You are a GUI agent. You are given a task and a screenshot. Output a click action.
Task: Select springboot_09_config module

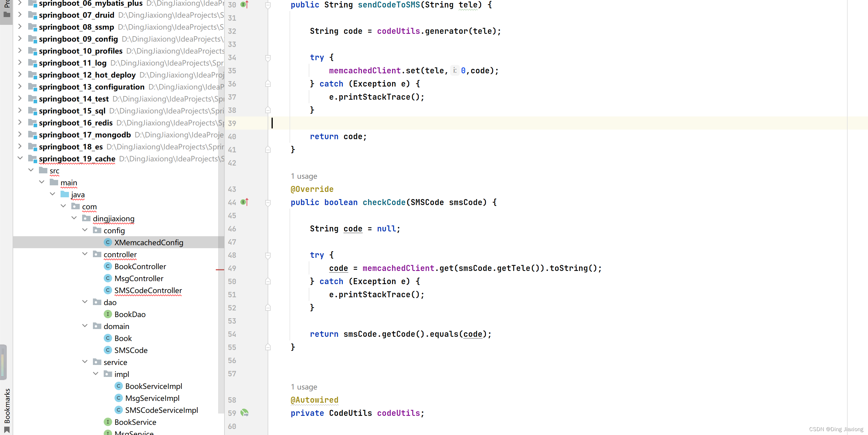pos(78,39)
